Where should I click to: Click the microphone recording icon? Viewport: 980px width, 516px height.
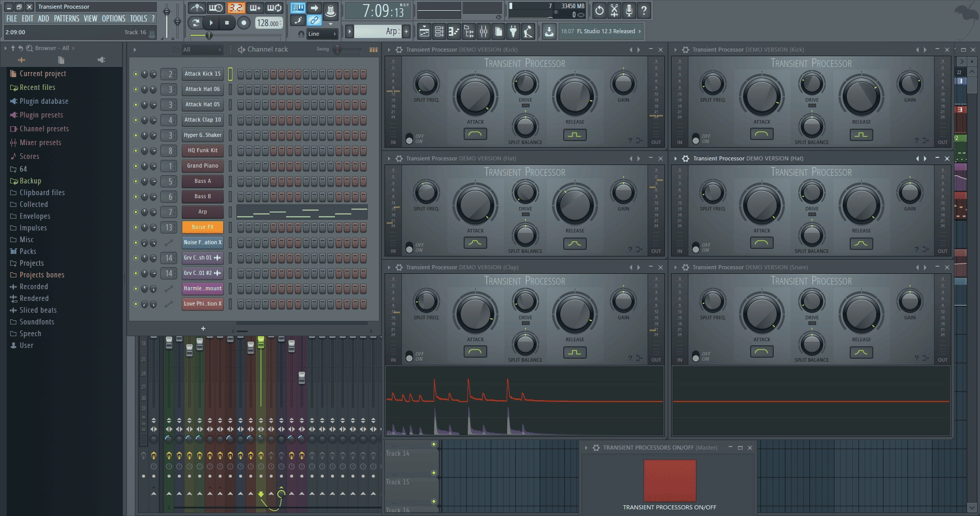(629, 10)
